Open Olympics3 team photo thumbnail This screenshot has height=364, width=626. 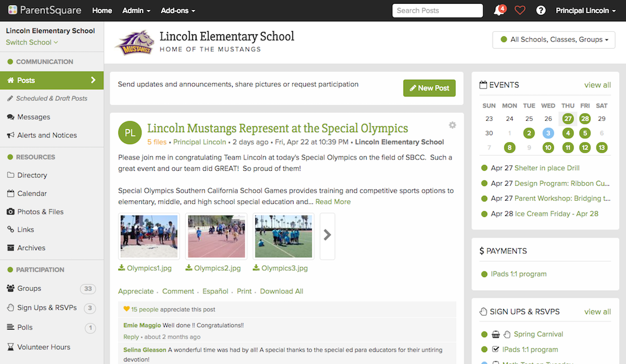[x=284, y=236]
